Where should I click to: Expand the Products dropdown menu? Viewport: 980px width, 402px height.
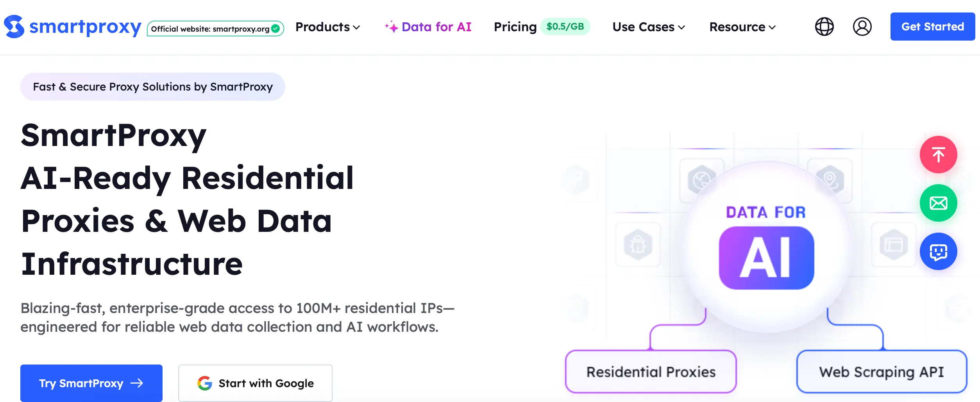[327, 27]
